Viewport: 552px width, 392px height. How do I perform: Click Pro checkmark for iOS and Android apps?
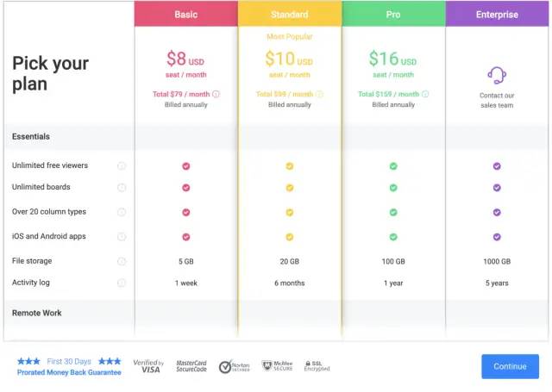click(393, 236)
